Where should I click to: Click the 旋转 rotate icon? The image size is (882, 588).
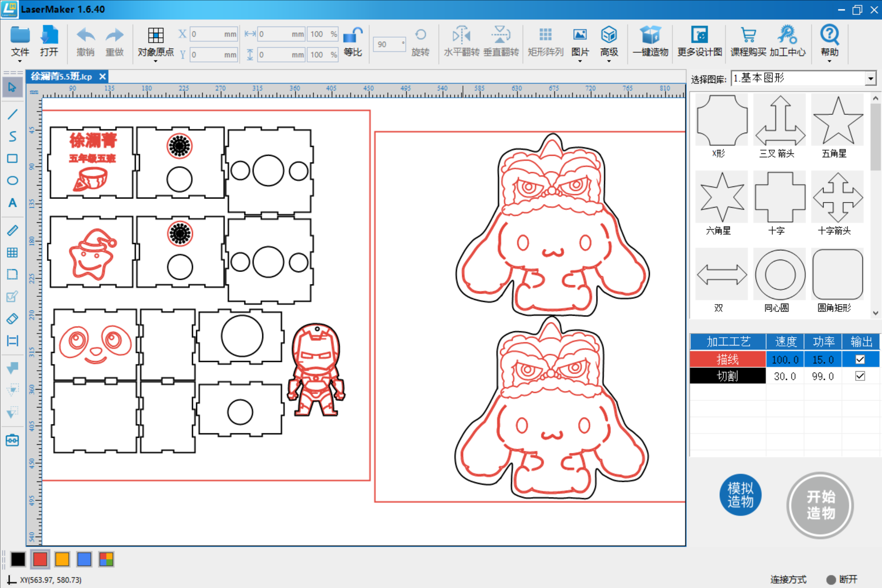420,35
